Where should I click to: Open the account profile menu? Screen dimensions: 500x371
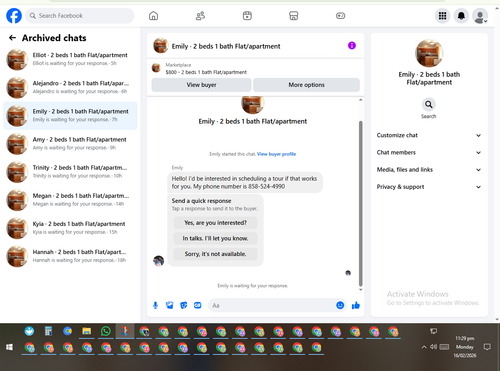click(480, 16)
